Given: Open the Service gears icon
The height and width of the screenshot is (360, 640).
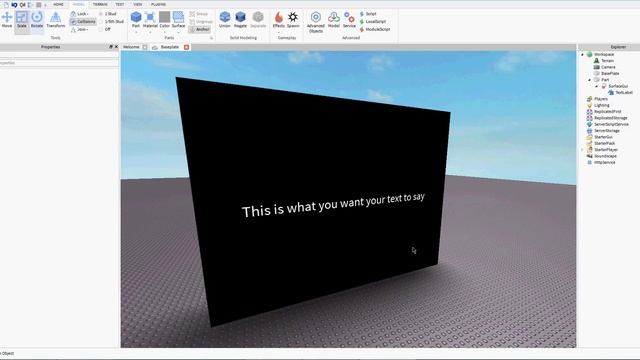Looking at the screenshot, I should point(349,19).
